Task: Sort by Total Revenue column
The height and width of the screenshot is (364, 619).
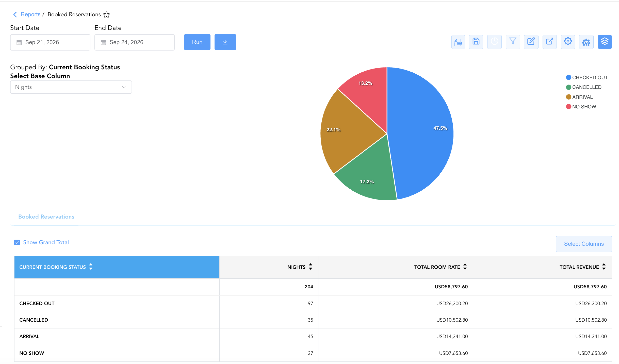Action: [x=604, y=267]
